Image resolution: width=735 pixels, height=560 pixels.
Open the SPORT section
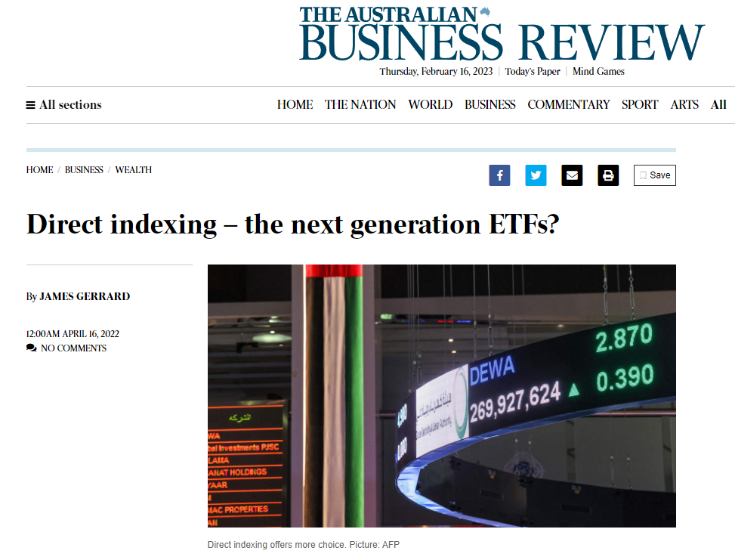640,104
